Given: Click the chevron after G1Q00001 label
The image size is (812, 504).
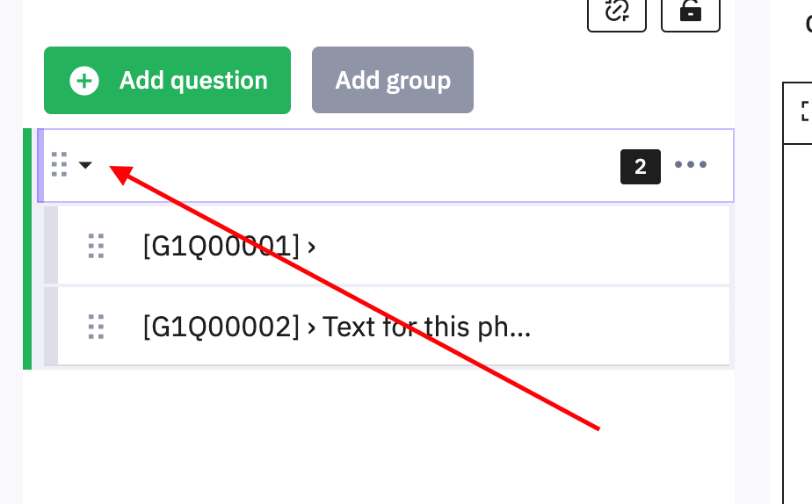Looking at the screenshot, I should tap(312, 247).
